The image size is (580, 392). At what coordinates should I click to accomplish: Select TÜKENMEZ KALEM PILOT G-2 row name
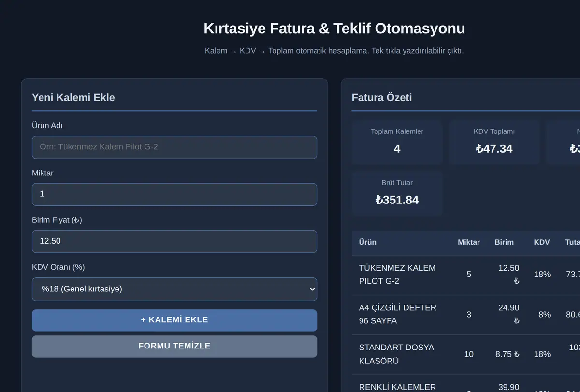coord(397,275)
